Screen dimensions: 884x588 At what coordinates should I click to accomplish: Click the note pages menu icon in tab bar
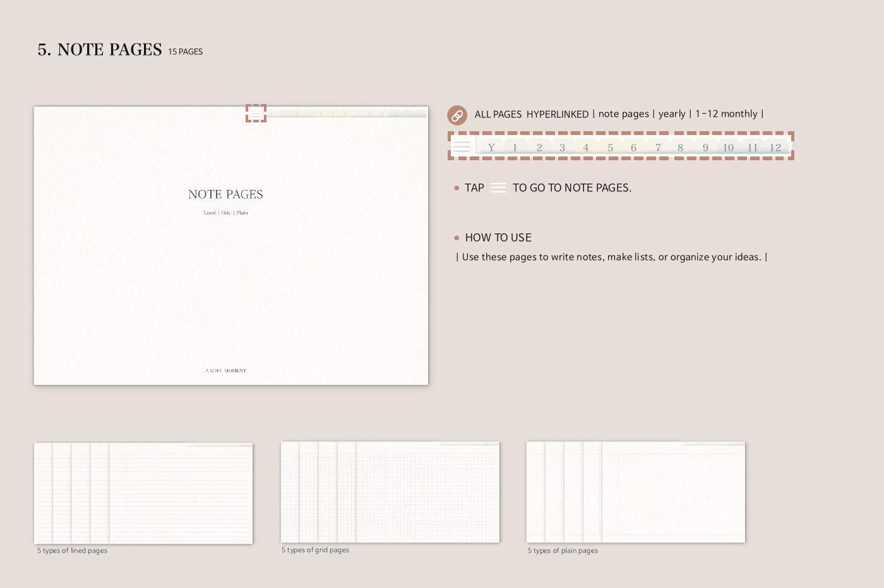(462, 147)
